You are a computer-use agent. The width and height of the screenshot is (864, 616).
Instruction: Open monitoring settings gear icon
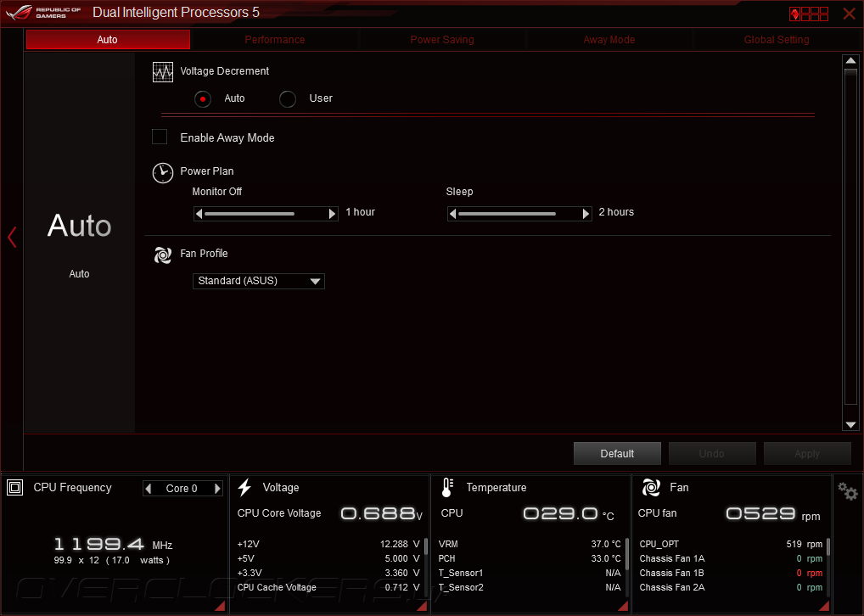pos(848,490)
